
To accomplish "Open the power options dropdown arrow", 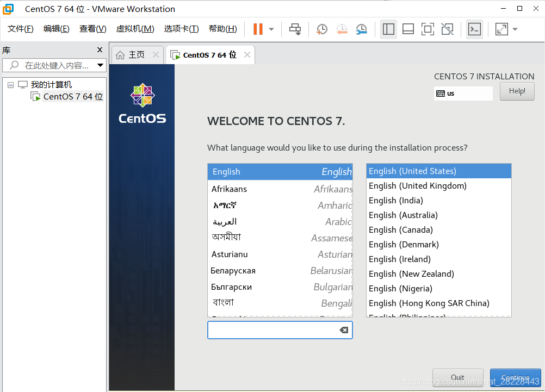I will pos(271,29).
